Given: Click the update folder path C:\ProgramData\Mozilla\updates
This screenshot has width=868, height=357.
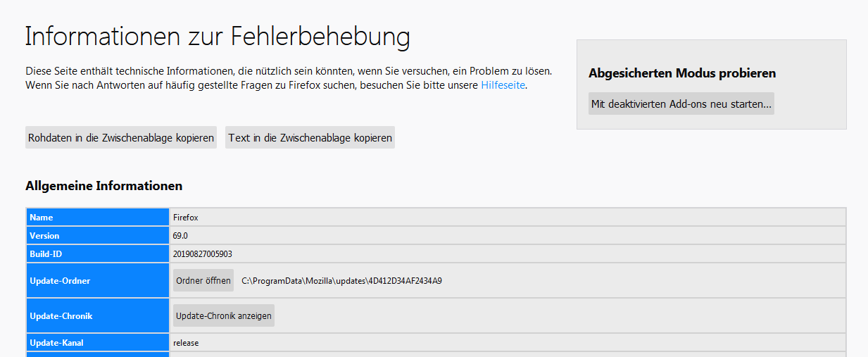Looking at the screenshot, I should 341,280.
